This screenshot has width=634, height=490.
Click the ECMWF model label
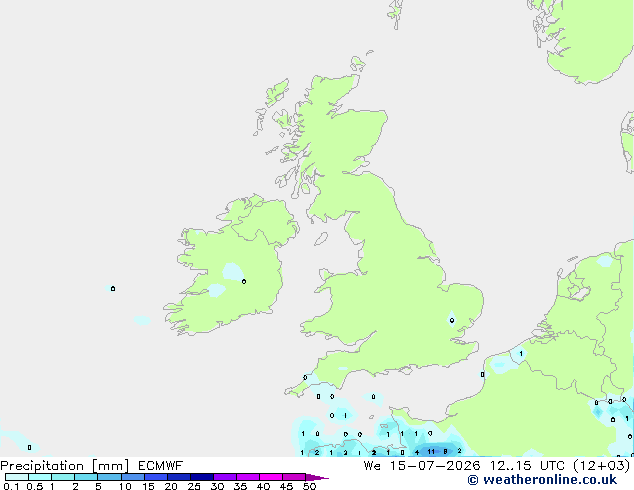click(161, 466)
